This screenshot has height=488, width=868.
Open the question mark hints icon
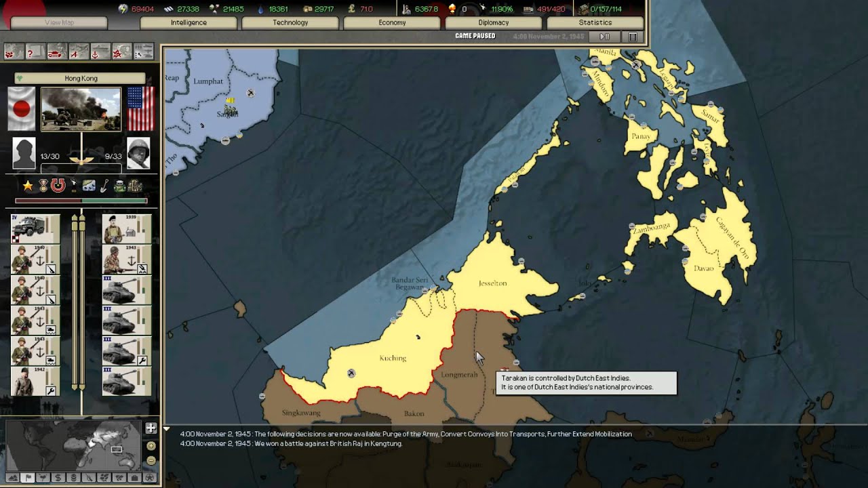pyautogui.click(x=35, y=52)
